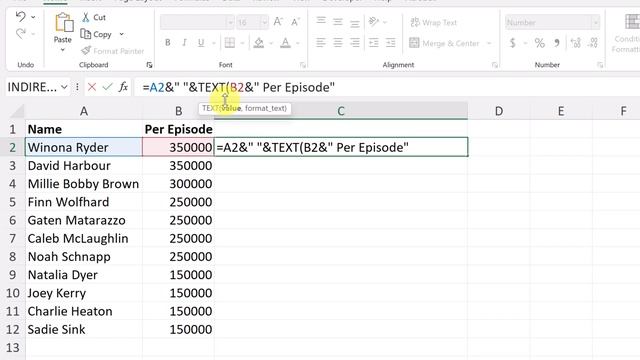Open the Undo history dropdown arrow
Image resolution: width=640 pixels, height=360 pixels.
point(33,17)
